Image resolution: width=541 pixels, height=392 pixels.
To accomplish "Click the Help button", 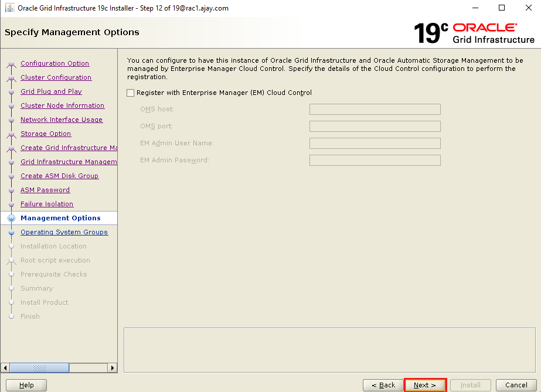I will pos(26,385).
